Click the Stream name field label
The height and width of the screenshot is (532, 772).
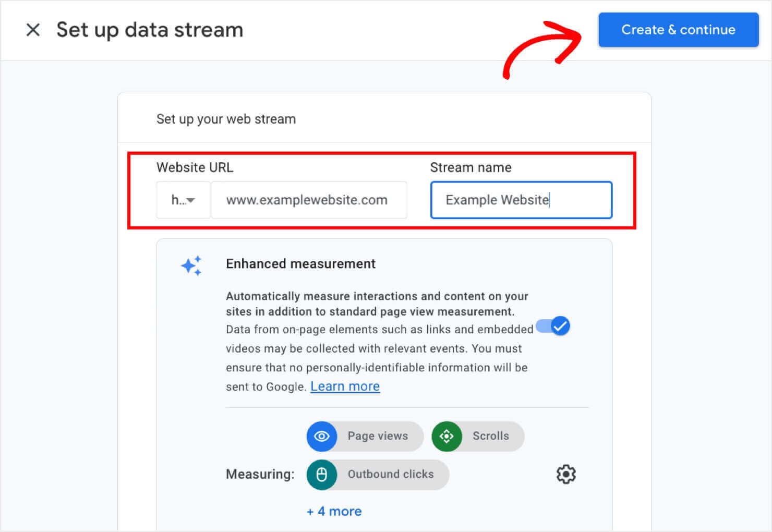[x=471, y=167]
